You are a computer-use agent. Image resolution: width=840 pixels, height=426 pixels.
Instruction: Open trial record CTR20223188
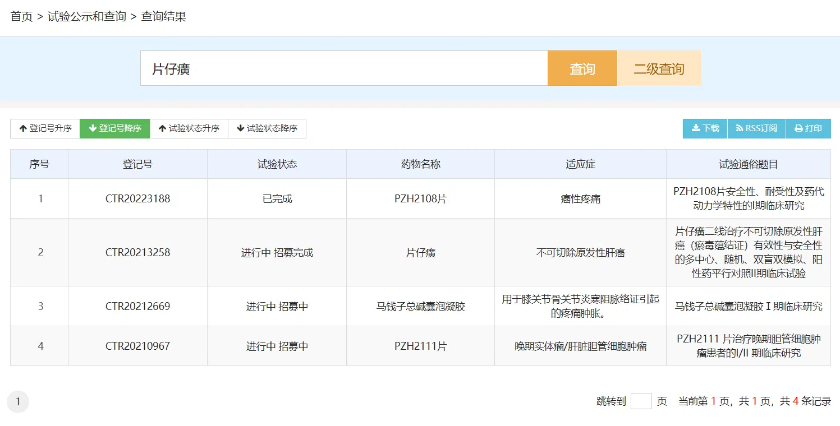(138, 199)
